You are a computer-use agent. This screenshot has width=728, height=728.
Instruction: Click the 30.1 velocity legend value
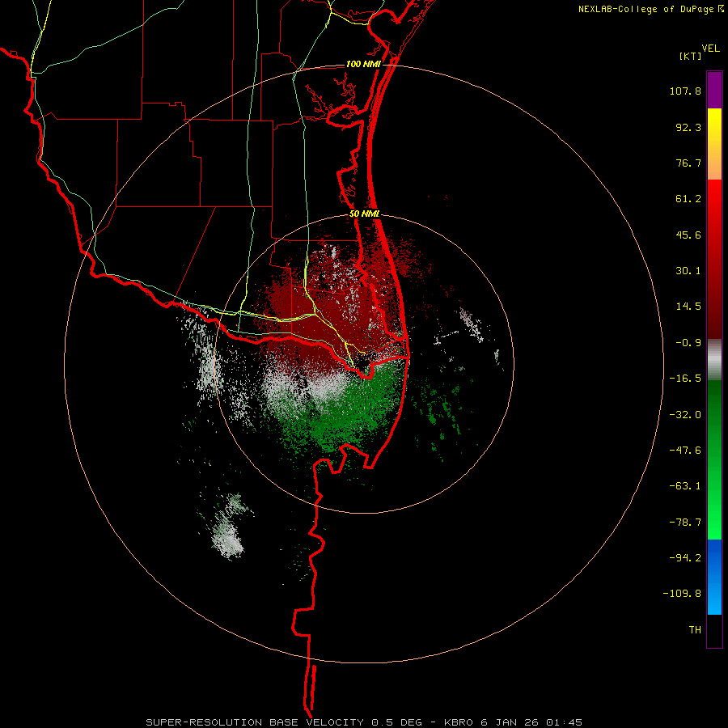[688, 271]
